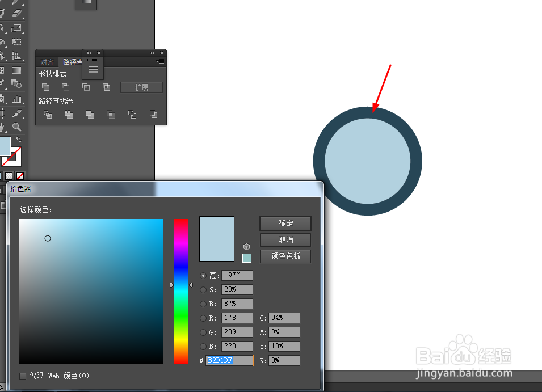The image size is (542, 392).
Task: Click the large color preview swatch
Action: tap(217, 239)
